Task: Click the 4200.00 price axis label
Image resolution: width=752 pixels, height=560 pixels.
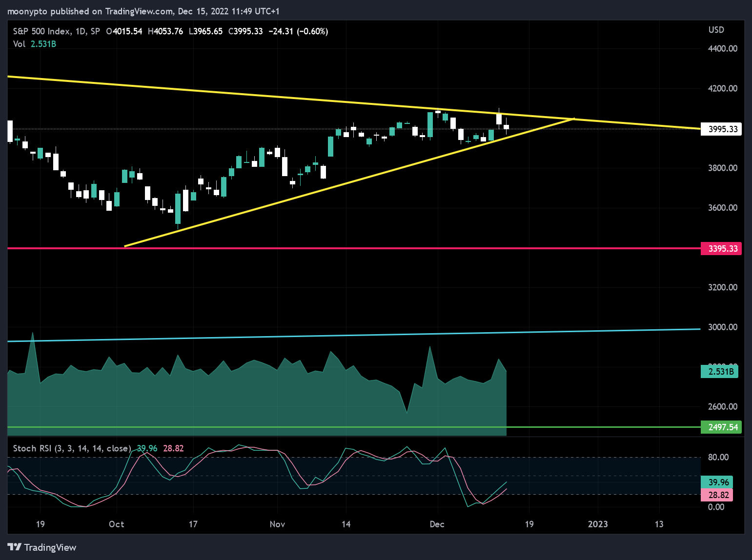Action: tap(722, 88)
